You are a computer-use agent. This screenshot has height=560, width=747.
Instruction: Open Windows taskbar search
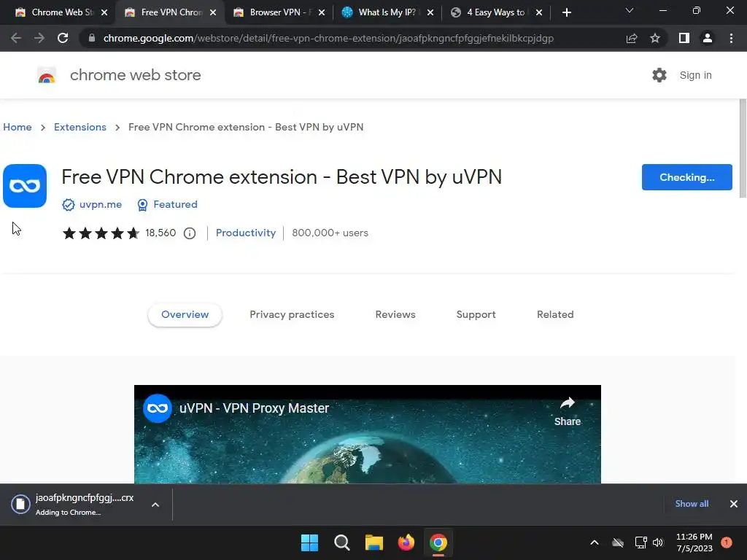pos(342,542)
